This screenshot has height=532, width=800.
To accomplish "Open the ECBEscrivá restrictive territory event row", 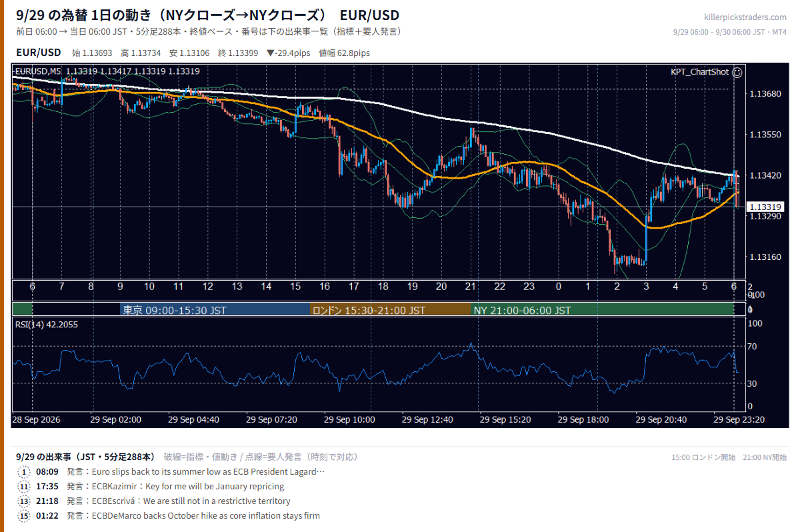I will (155, 501).
